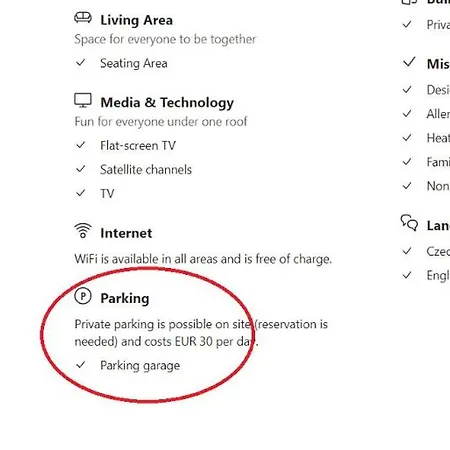Click the sofa icon beside Living Area
The height and width of the screenshot is (450, 450).
pyautogui.click(x=83, y=17)
